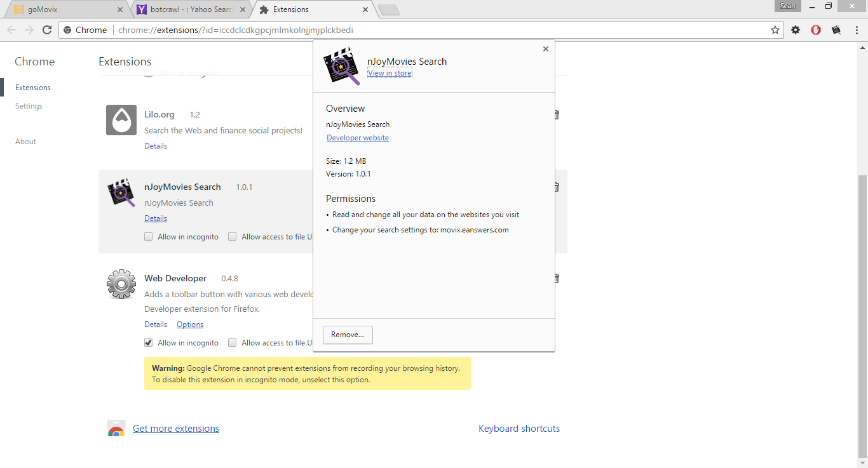Select the Extensions browser tab
Screen dimensions: 868x468
(x=313, y=10)
